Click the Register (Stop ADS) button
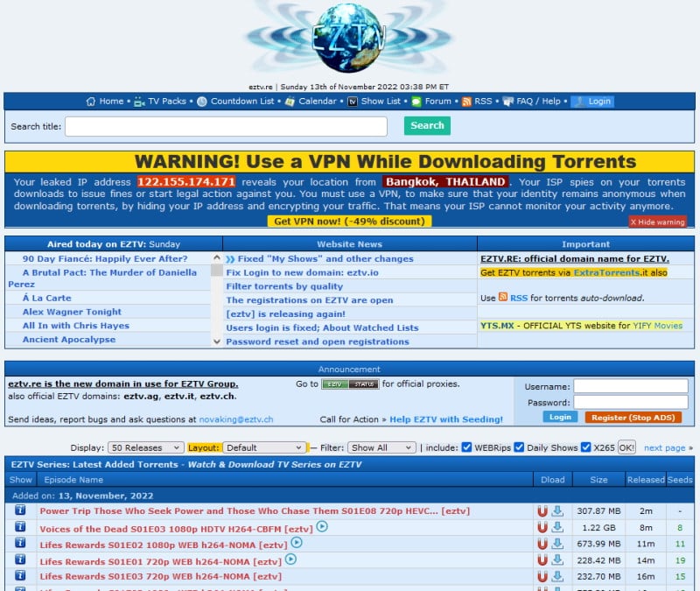The height and width of the screenshot is (591, 700). (633, 418)
